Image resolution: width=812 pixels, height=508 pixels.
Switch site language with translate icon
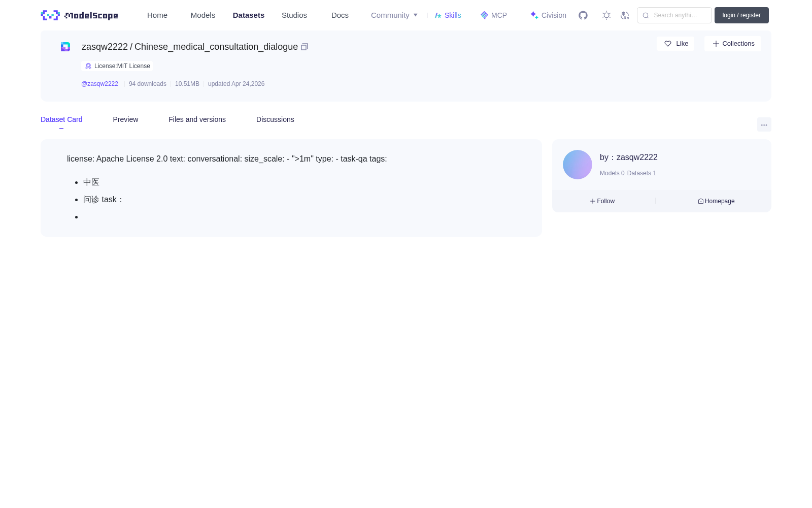pos(625,15)
